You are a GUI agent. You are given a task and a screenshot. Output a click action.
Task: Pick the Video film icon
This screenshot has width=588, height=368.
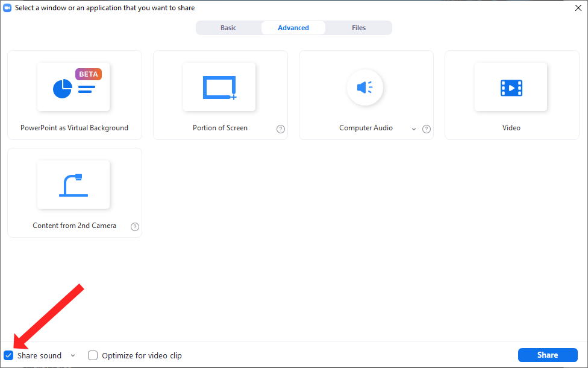511,87
